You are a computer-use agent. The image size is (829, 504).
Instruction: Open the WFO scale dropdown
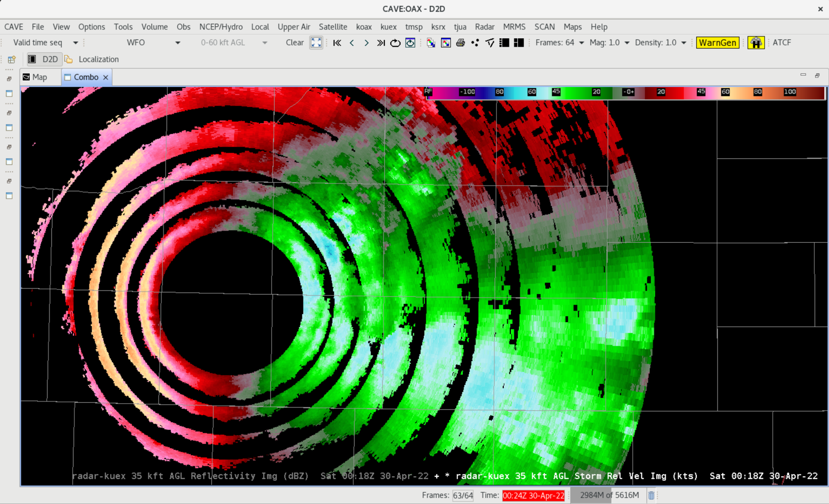178,43
